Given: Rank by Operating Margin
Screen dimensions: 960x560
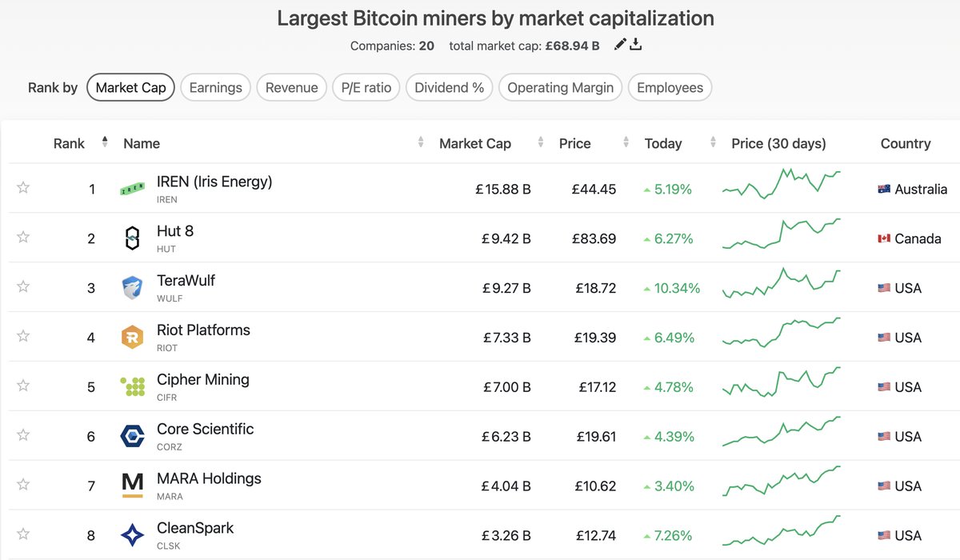Looking at the screenshot, I should [x=561, y=88].
